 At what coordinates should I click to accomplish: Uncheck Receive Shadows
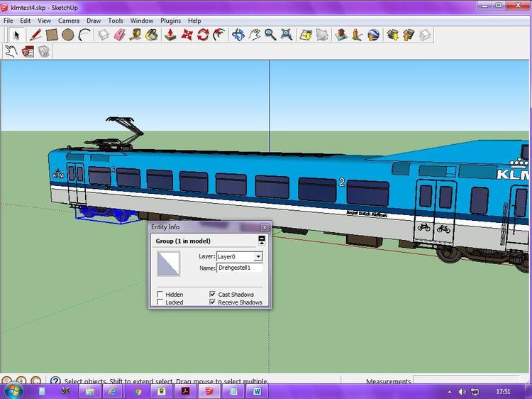[212, 302]
